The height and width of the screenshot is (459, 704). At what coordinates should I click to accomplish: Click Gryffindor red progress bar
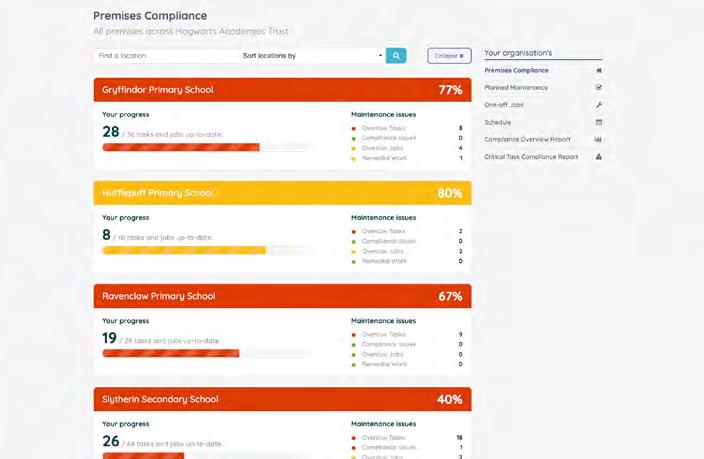pyautogui.click(x=181, y=147)
